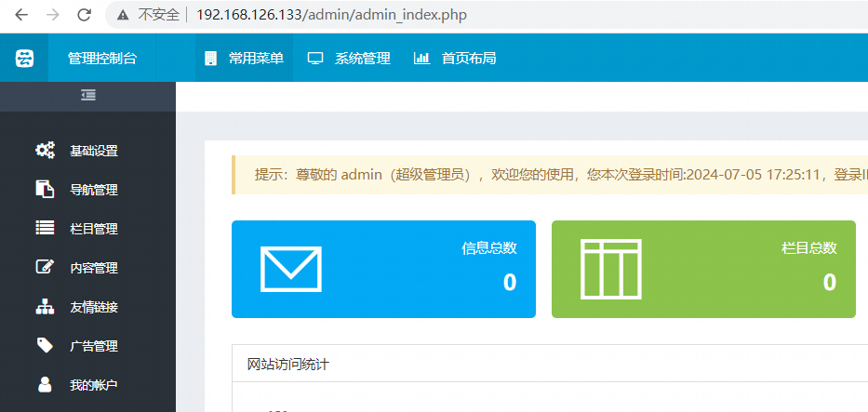
Task: Click the monitor icon beside 系统管理
Action: coord(315,58)
